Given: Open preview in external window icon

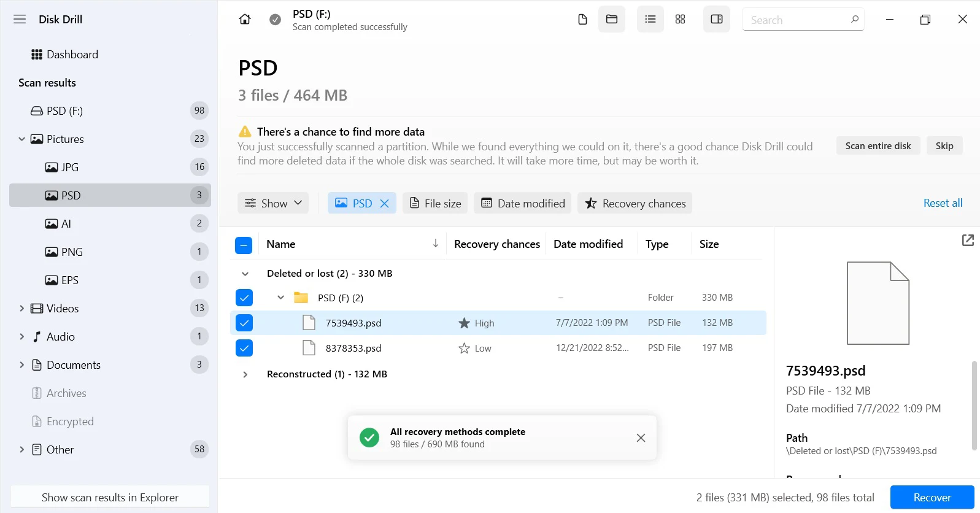Looking at the screenshot, I should [968, 241].
